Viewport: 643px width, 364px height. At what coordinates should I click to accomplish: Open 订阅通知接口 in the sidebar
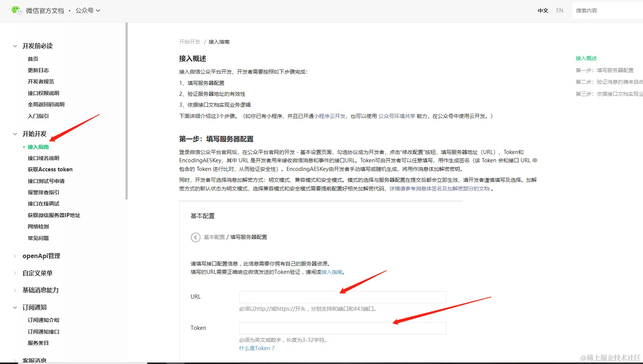point(44,332)
